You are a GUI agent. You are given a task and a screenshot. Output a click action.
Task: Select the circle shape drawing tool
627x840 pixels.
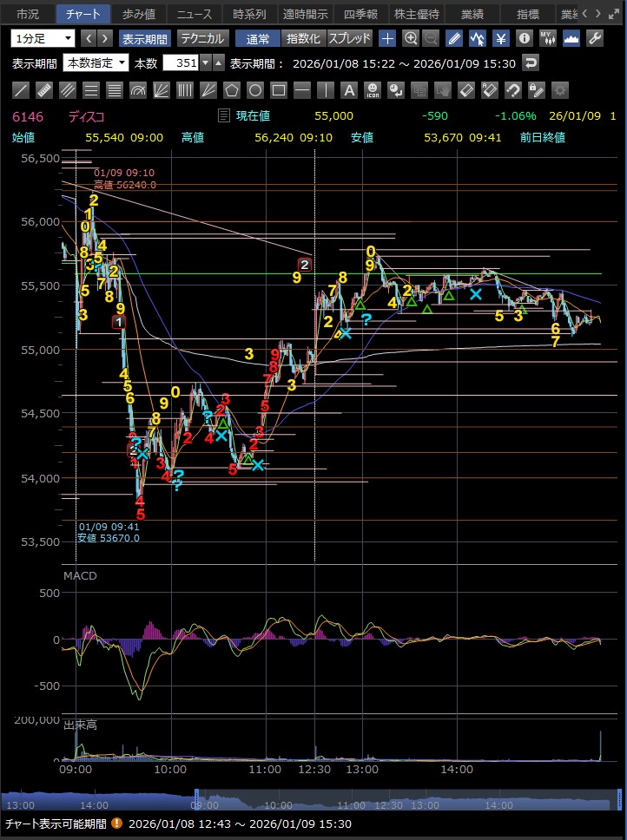tap(255, 90)
